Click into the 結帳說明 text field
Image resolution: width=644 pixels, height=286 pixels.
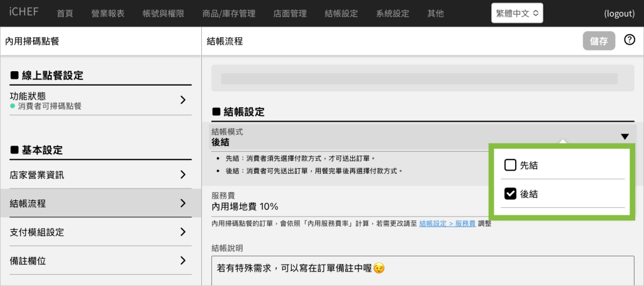tap(421, 268)
